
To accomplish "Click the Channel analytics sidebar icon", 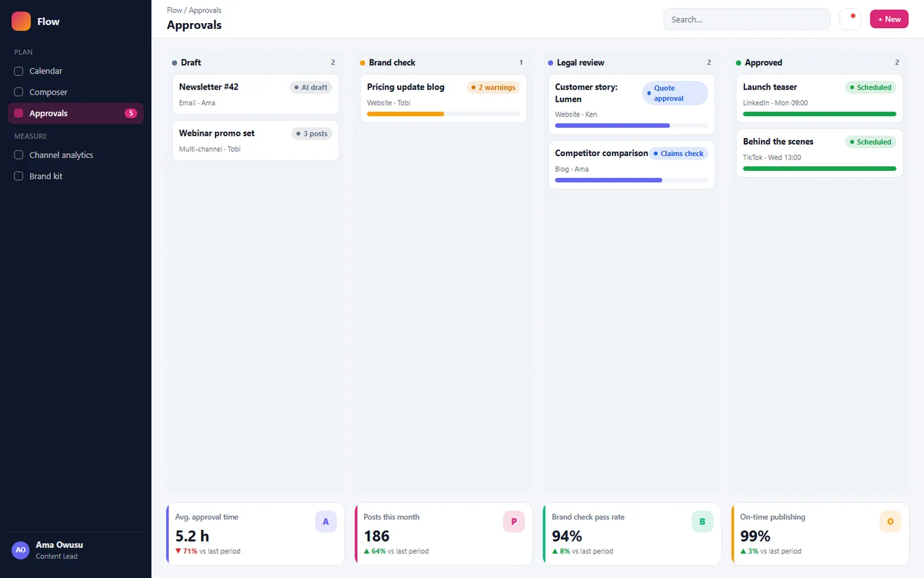I will (x=18, y=155).
